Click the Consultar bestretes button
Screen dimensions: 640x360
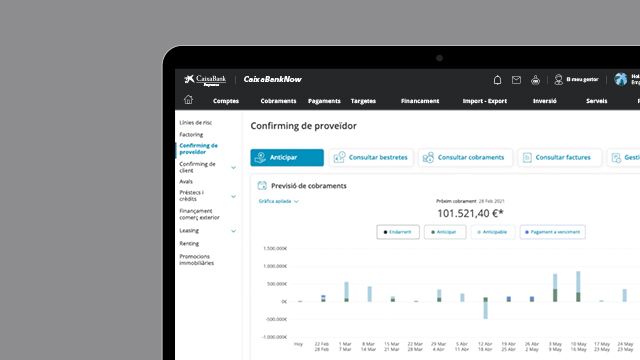(371, 158)
